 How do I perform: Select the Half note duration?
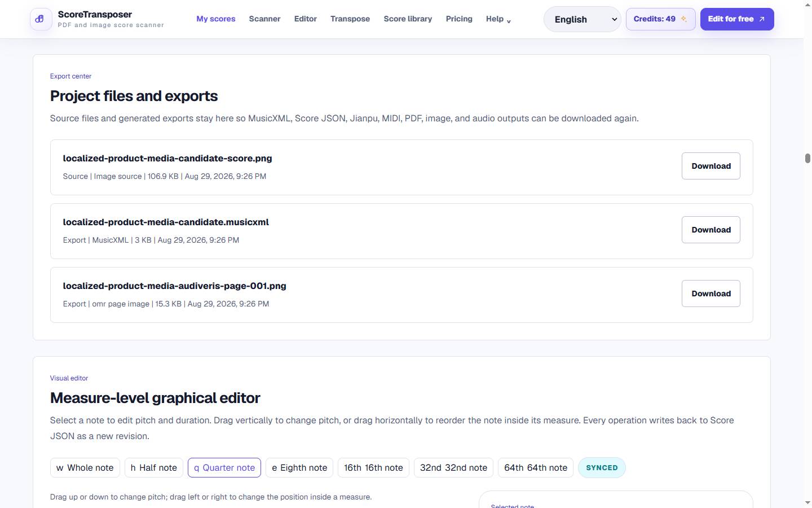pos(153,467)
